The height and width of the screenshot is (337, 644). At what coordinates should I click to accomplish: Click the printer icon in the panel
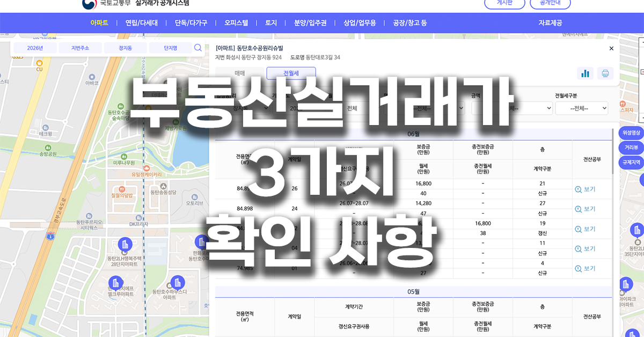[x=605, y=74]
